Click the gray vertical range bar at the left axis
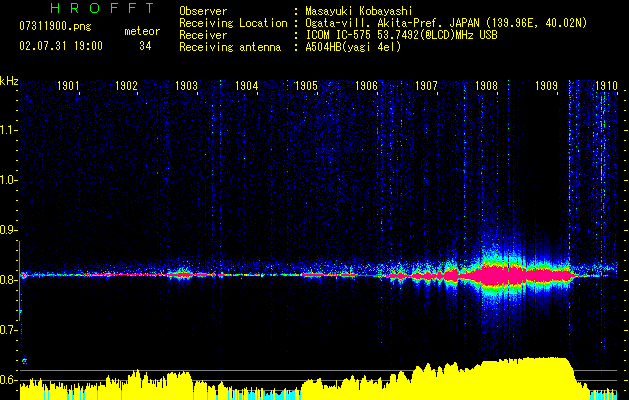Viewport: 629px width, 400px height. click(19, 280)
